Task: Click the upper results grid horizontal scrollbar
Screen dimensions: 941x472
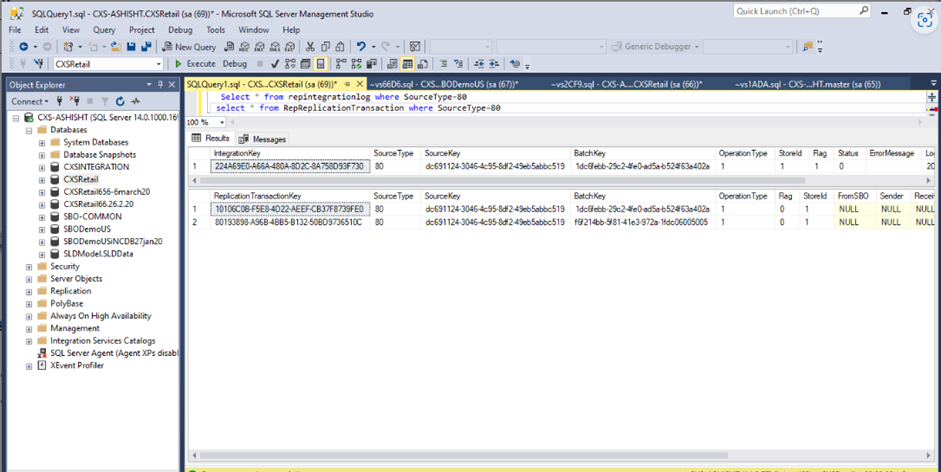Action: (501, 180)
